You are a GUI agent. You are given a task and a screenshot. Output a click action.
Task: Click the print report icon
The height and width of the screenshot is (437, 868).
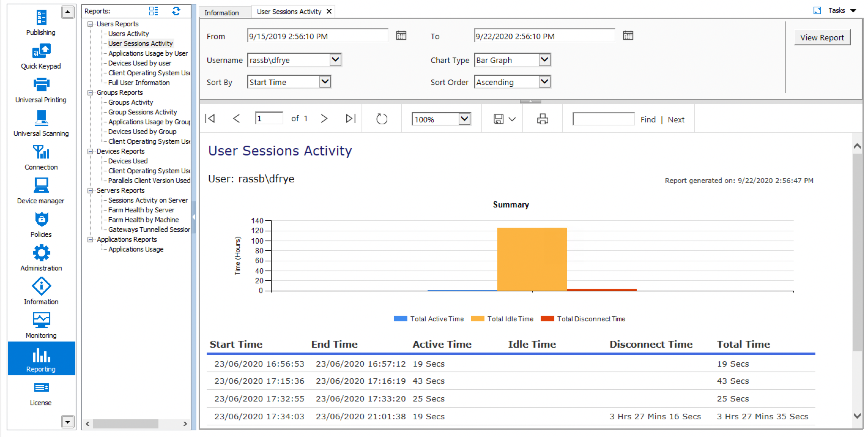pyautogui.click(x=542, y=119)
